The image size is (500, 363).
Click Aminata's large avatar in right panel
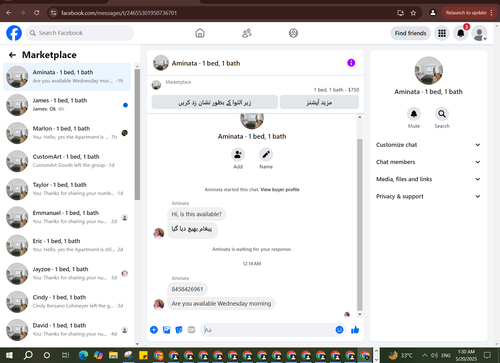(429, 71)
